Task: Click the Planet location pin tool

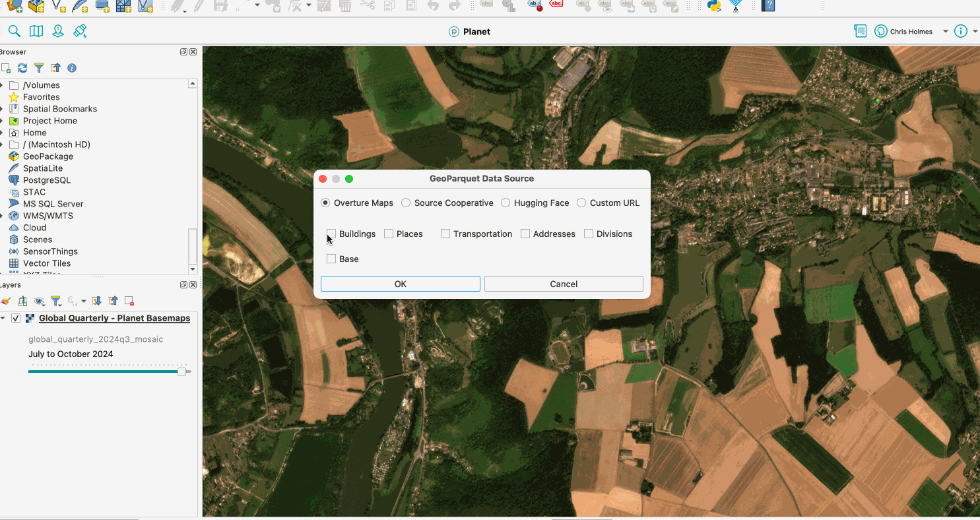Action: point(58,31)
